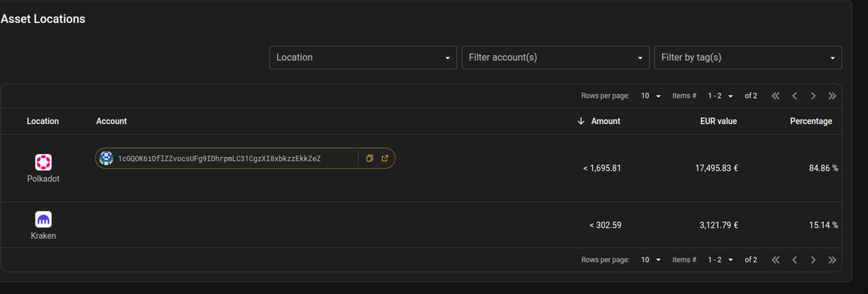Click the percentage 84.86 %

tap(823, 168)
